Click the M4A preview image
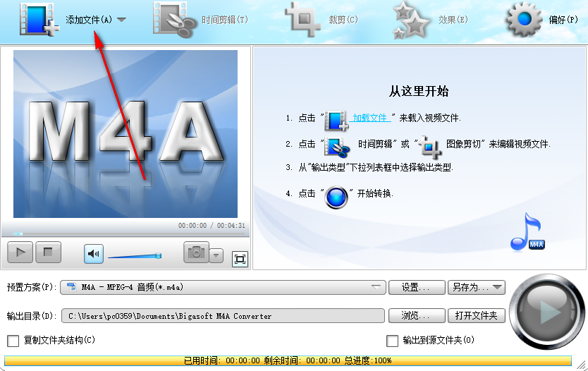The image size is (588, 371). 125,134
